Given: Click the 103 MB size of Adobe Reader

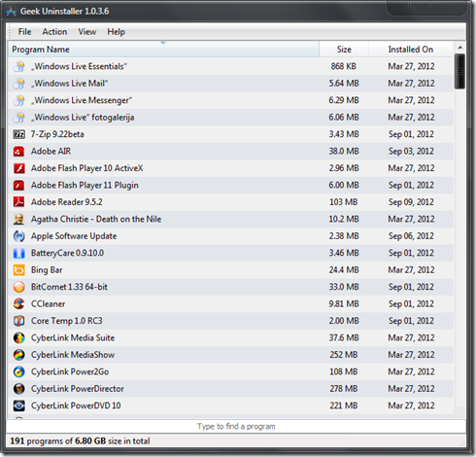Looking at the screenshot, I should pos(344,202).
